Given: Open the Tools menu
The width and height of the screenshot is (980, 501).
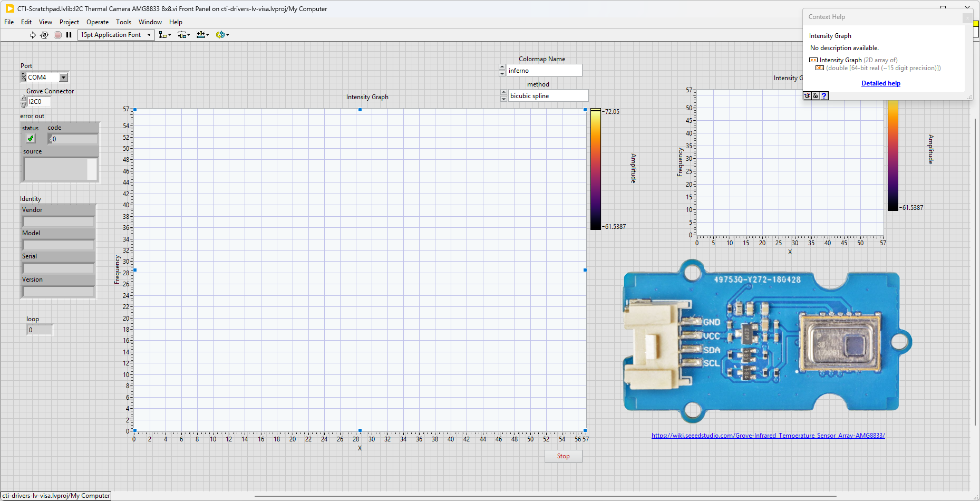Looking at the screenshot, I should [123, 22].
